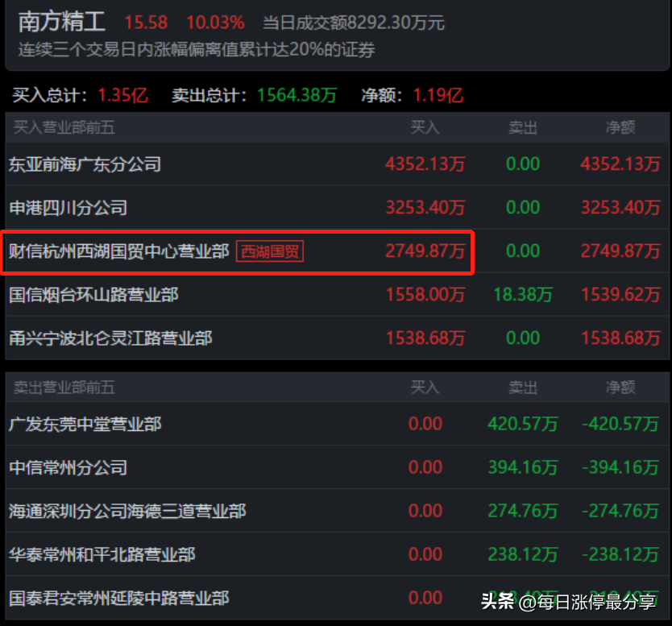Select the 国信烟台环山路营业部 row name
The image size is (672, 626).
coord(93,295)
